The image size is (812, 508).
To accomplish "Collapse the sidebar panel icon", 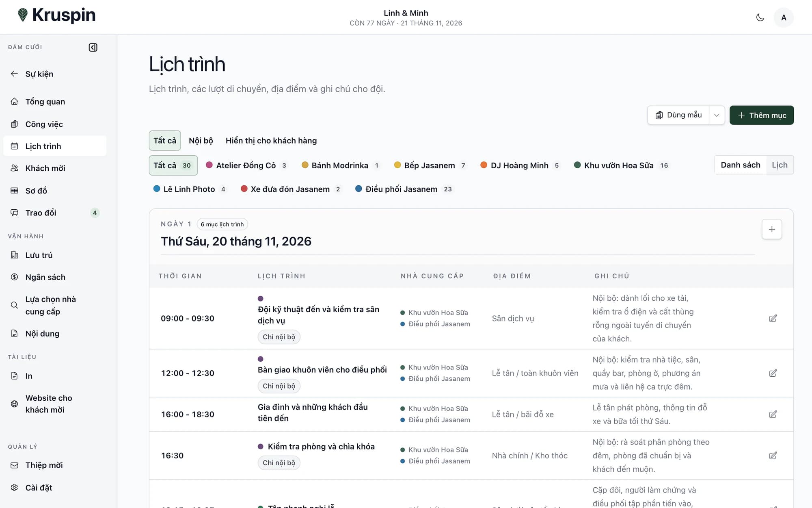I will [x=93, y=48].
